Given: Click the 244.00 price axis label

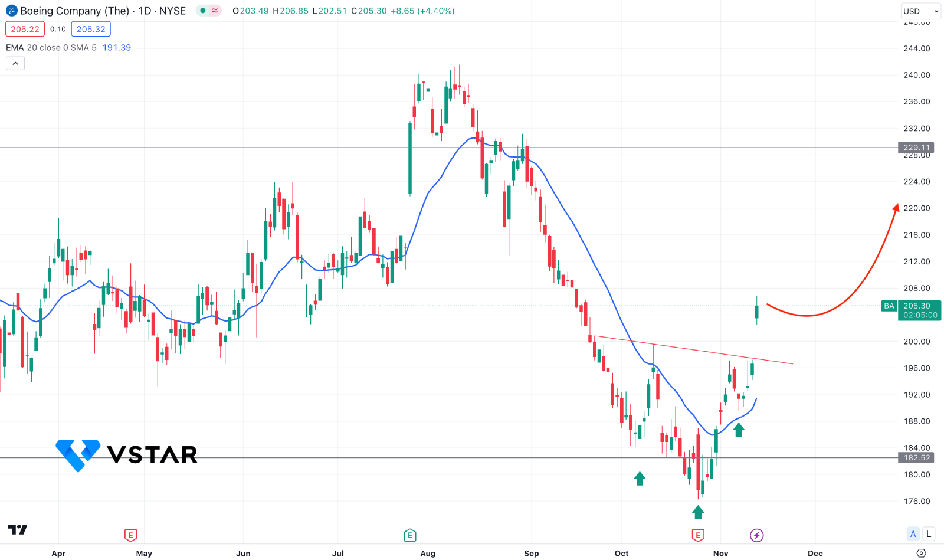Looking at the screenshot, I should coord(917,48).
